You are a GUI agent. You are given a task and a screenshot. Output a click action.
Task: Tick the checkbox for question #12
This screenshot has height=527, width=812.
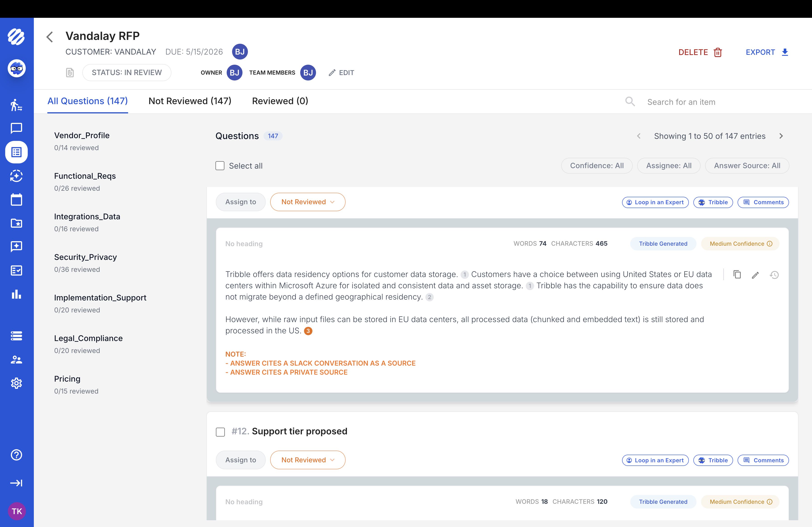pyautogui.click(x=220, y=432)
